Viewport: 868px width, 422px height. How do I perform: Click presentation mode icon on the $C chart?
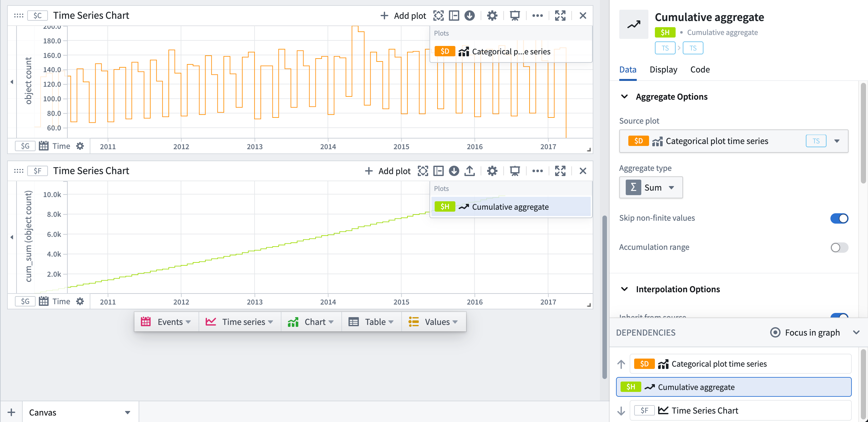tap(515, 16)
